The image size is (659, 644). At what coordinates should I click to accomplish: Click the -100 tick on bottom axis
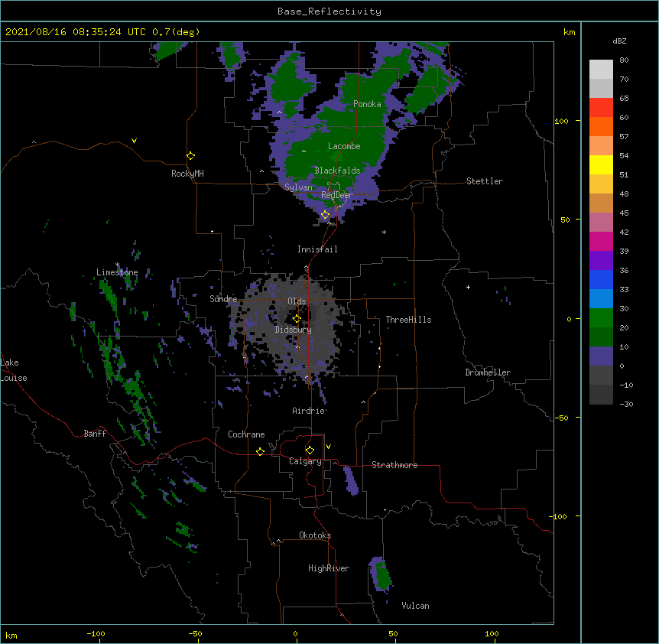[96, 634]
